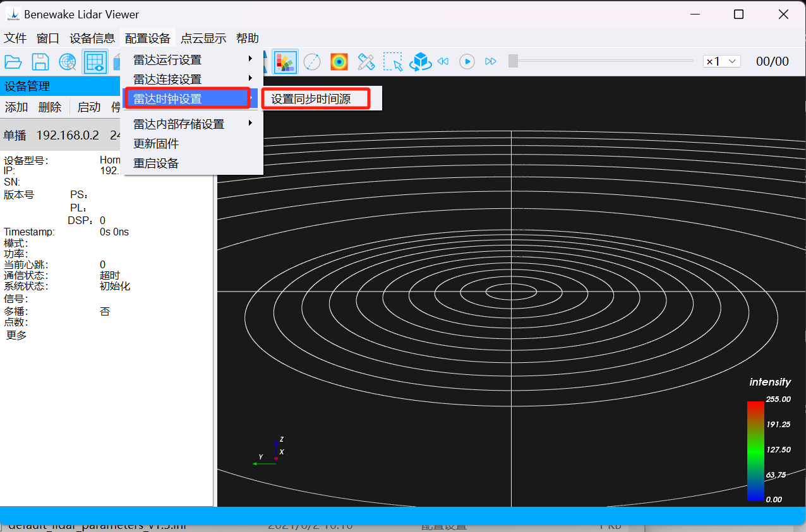Click the circle with diagonal line icon
806x532 pixels.
point(312,62)
